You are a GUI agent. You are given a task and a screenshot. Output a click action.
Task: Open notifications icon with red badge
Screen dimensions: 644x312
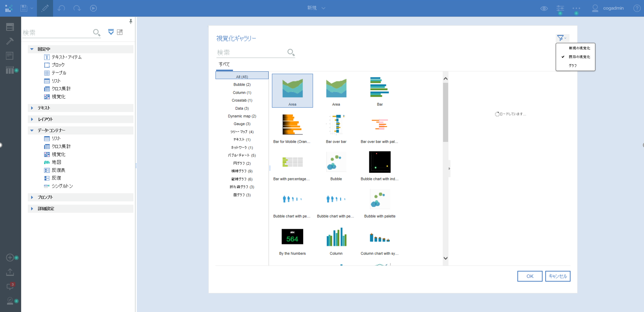coord(10,286)
